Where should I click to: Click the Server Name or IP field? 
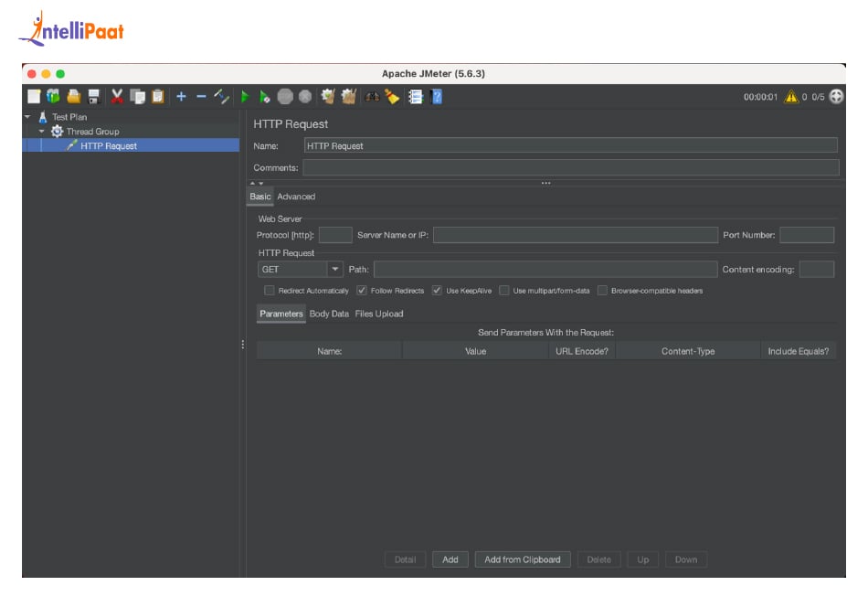[576, 235]
